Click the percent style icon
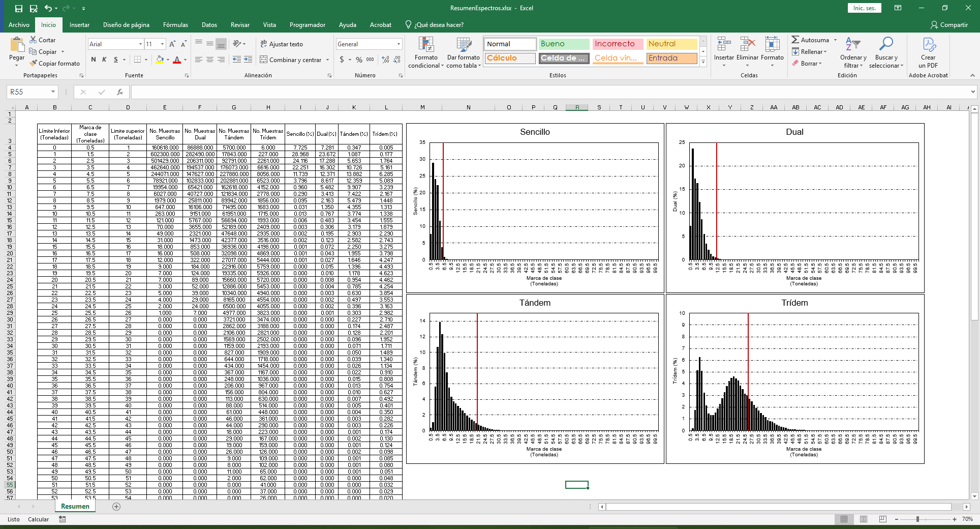980x529 pixels. click(359, 60)
